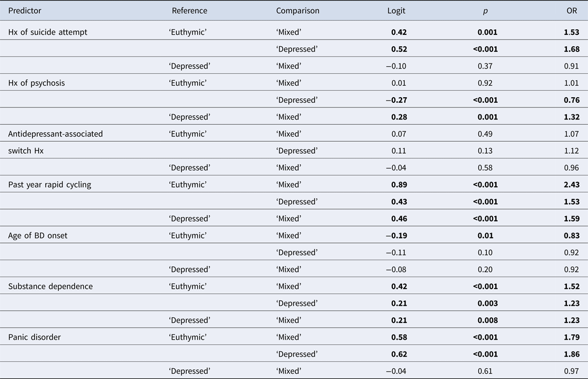The width and height of the screenshot is (588, 379).
Task: Click the odds ratio value 2.43
Action: [571, 185]
